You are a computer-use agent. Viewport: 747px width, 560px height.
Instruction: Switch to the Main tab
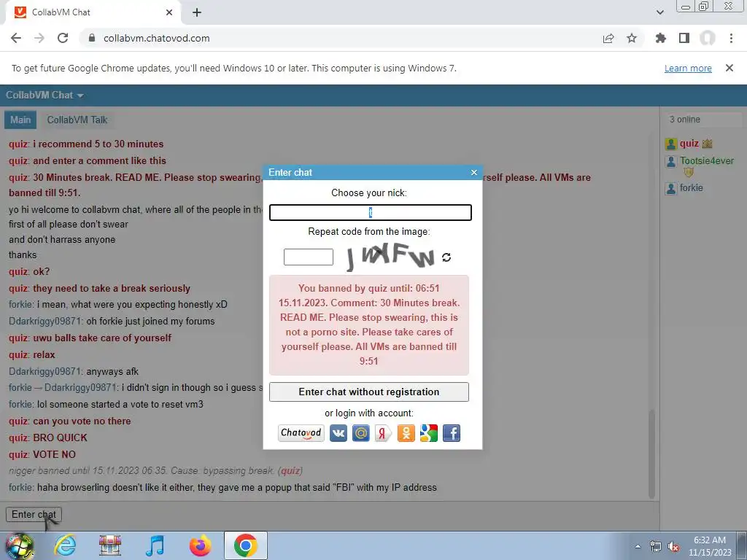20,120
